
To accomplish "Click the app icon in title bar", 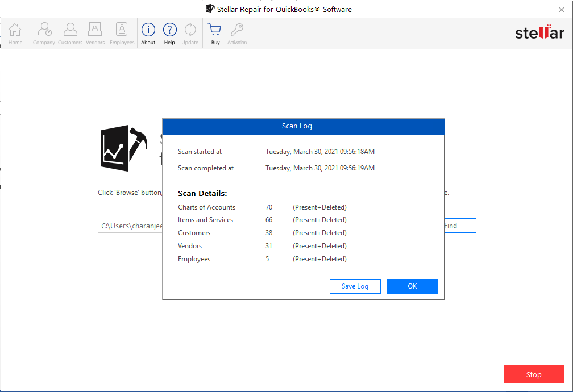I will tap(210, 9).
